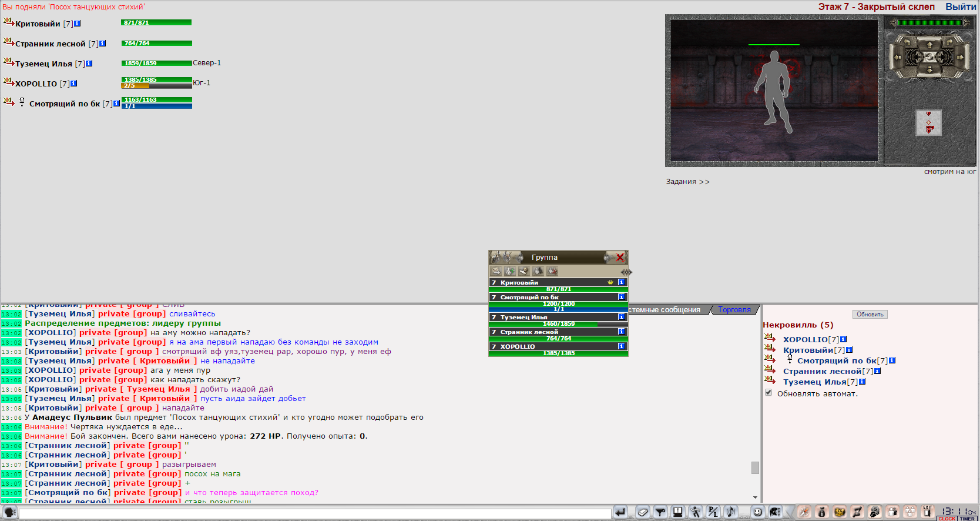Click the chat message input field
Image resolution: width=980 pixels, height=521 pixels.
pos(315,513)
